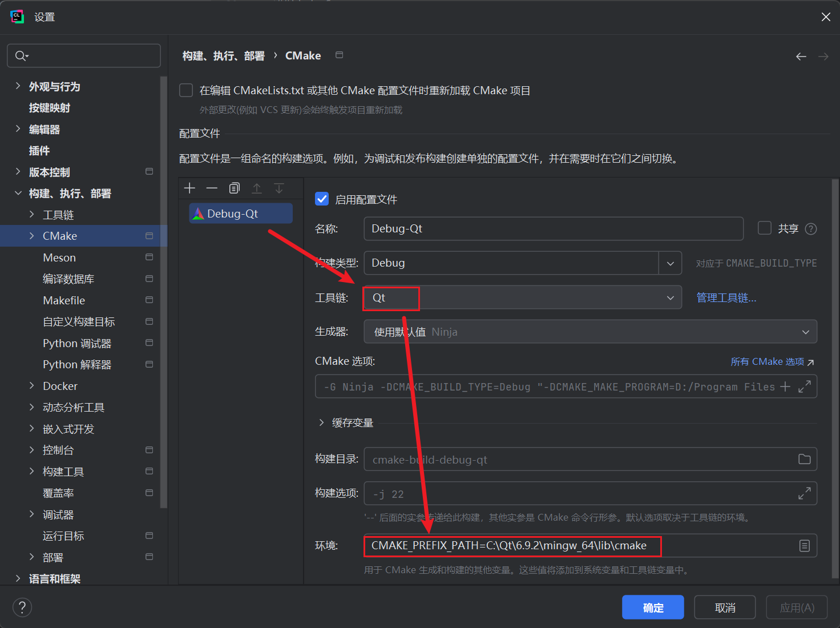Click project icon beside 编译数据库 row
Viewport: 840px width, 628px height.
pyautogui.click(x=150, y=279)
